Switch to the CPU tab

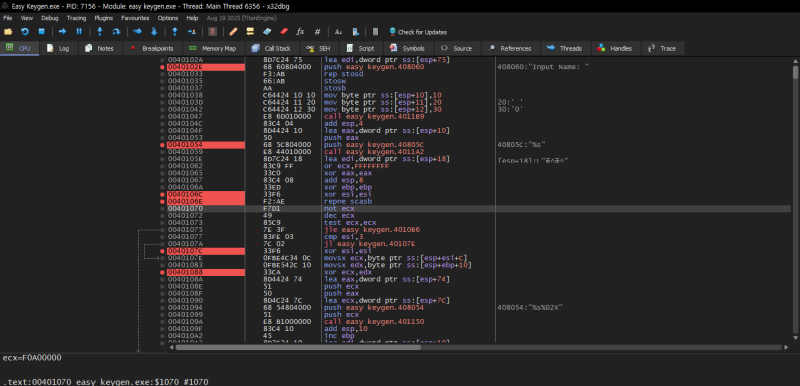coord(19,48)
